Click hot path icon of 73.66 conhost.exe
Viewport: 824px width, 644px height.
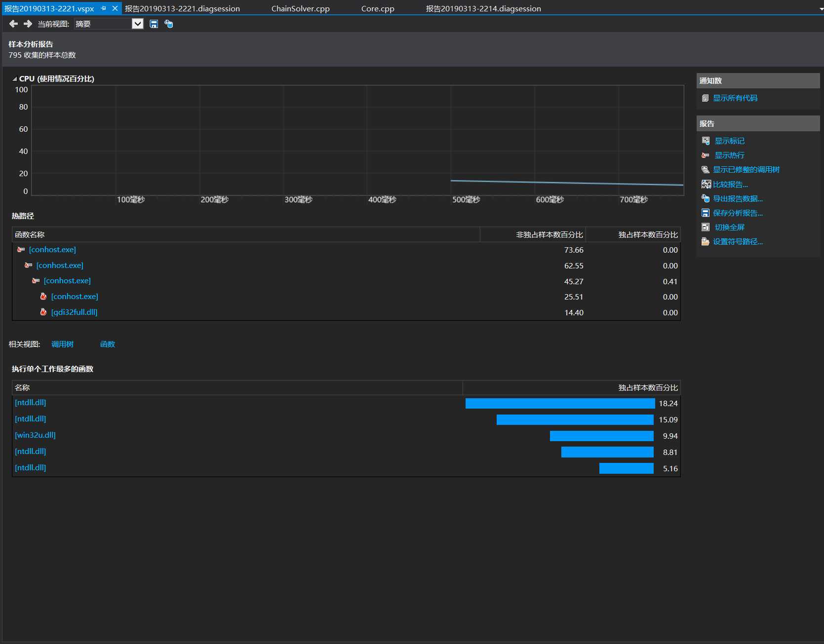[x=21, y=250]
